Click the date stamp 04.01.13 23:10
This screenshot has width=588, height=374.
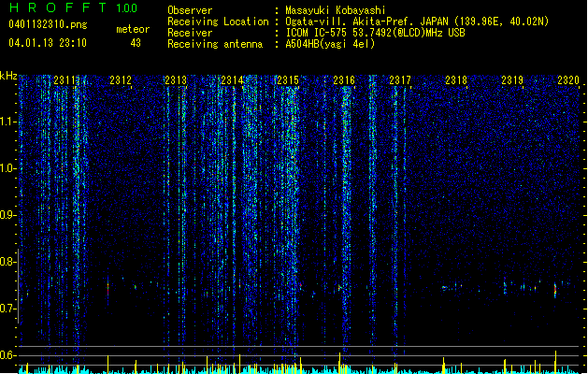click(x=48, y=43)
